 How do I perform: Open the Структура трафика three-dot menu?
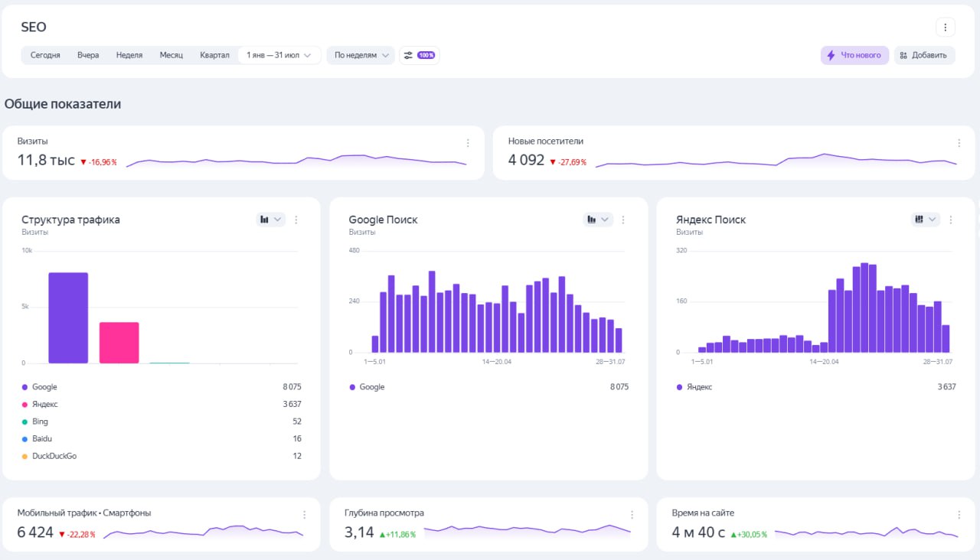[296, 220]
